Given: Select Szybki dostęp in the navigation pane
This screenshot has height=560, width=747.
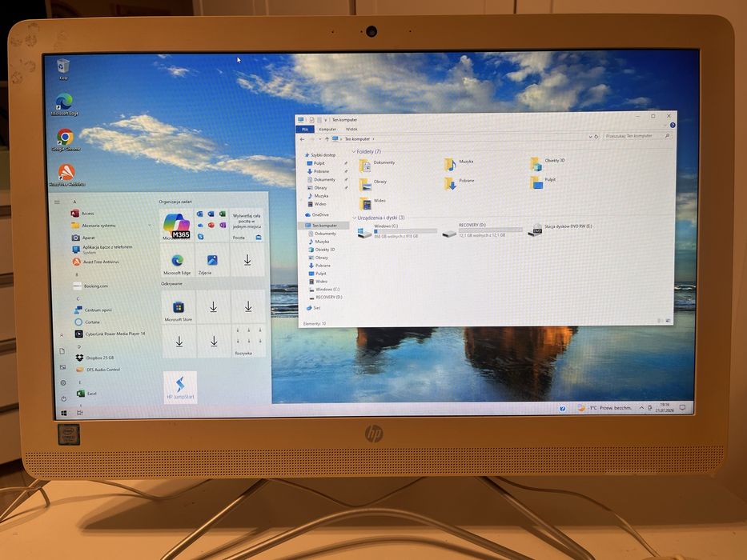Looking at the screenshot, I should point(320,155).
